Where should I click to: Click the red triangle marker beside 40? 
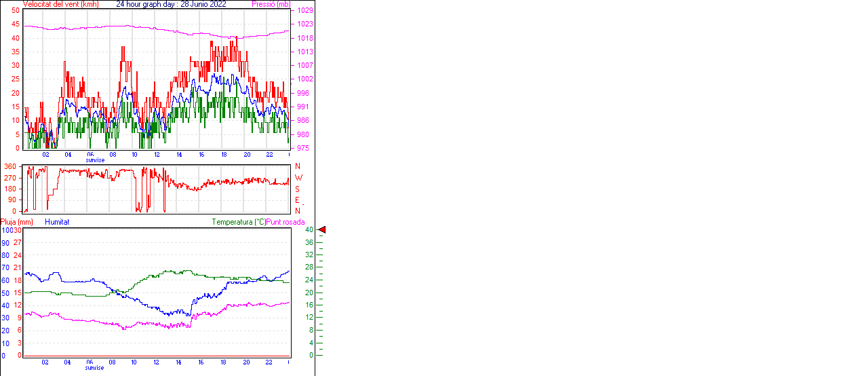tap(322, 230)
